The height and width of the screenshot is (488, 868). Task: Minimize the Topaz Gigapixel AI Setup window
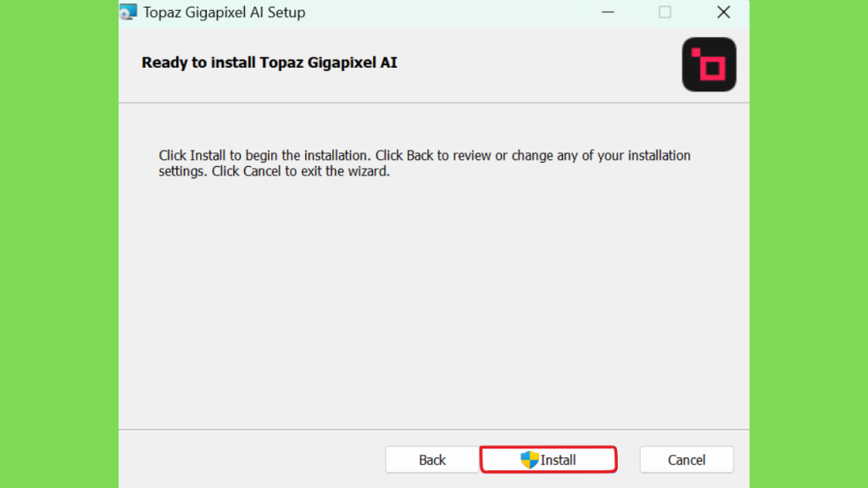pos(608,12)
